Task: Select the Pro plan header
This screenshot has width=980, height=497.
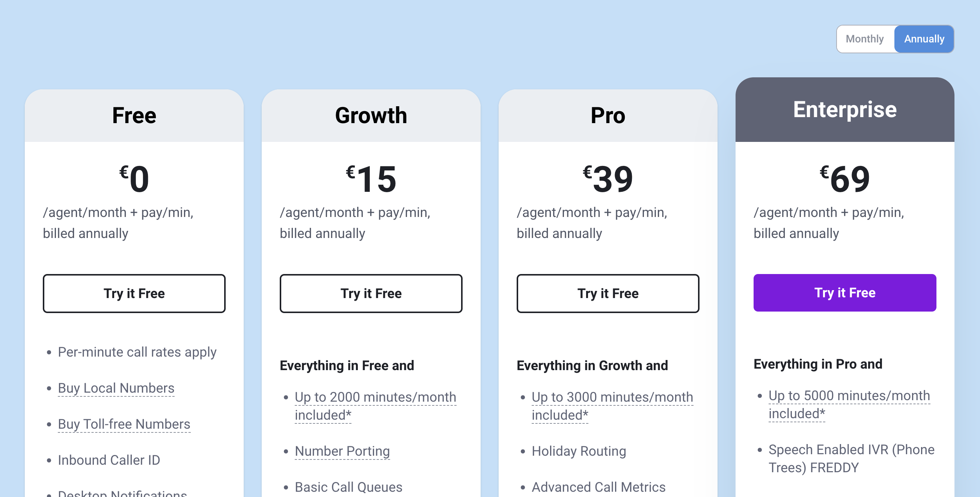Action: (608, 115)
